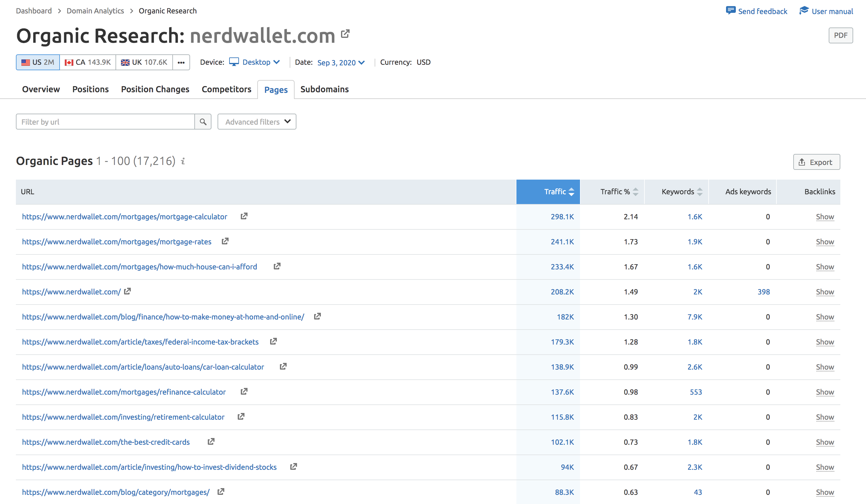Open the-best-credit-cards external link icon
Viewport: 866px width, 504px height.
point(211,442)
